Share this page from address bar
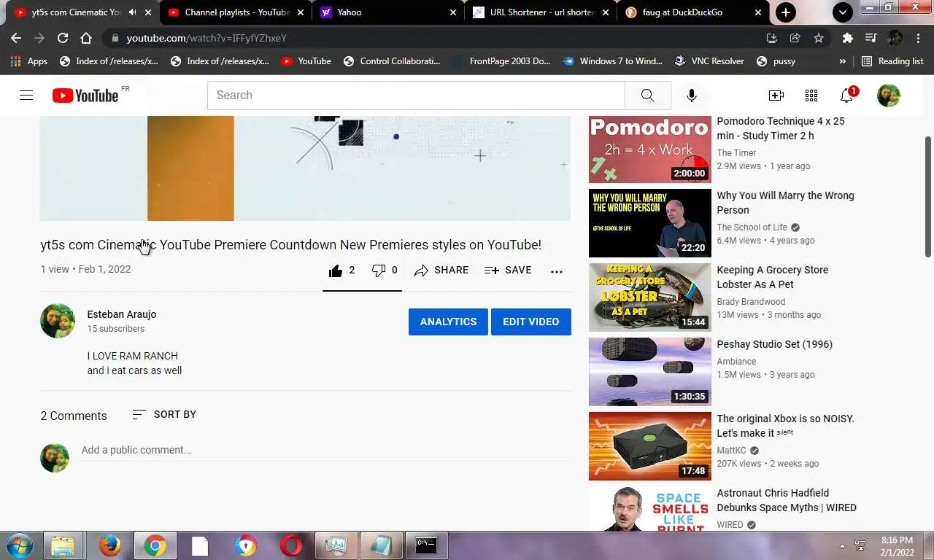The image size is (934, 560). coord(795,38)
